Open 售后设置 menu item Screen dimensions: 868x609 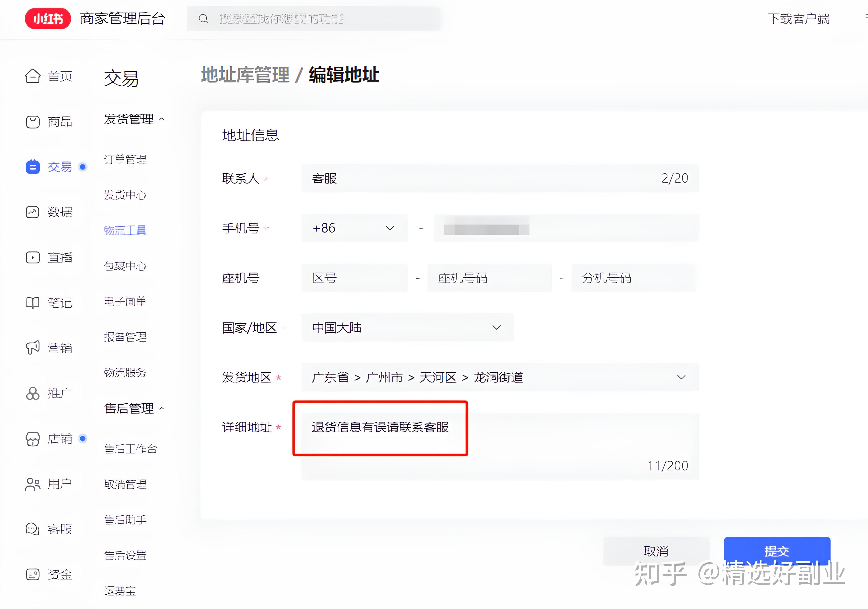pos(125,555)
